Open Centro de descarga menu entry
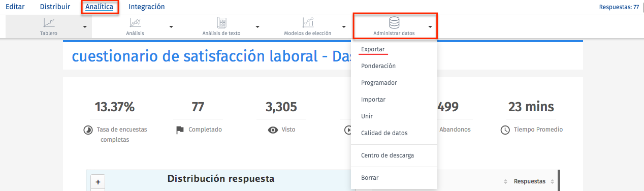Screen dimensions: 644x191 388,155
